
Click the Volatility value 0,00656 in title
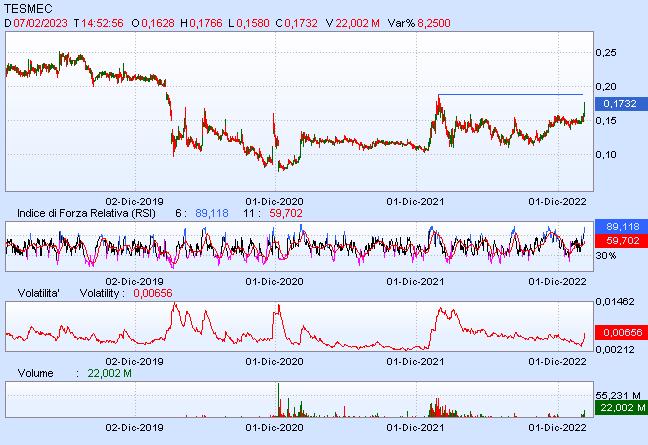pyautogui.click(x=153, y=293)
